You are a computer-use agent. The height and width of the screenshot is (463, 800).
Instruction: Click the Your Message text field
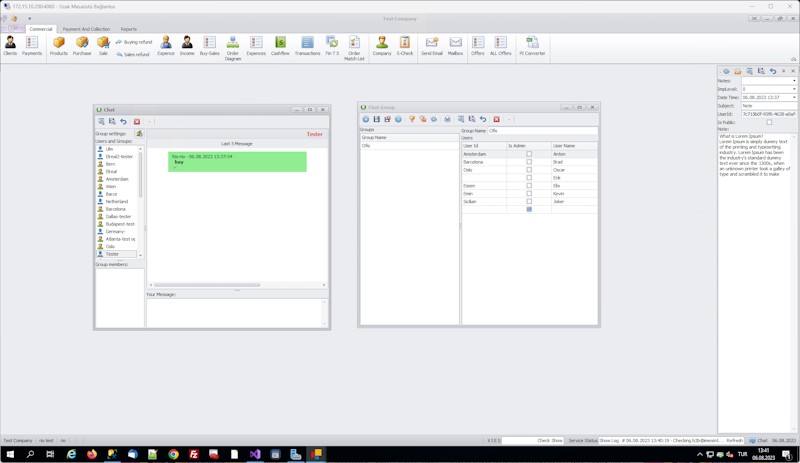(236, 312)
